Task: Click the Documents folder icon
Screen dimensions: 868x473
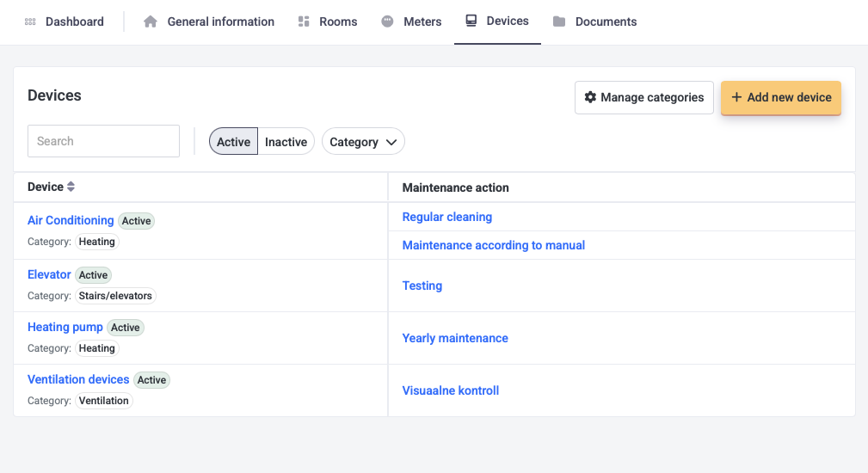Action: 559,21
